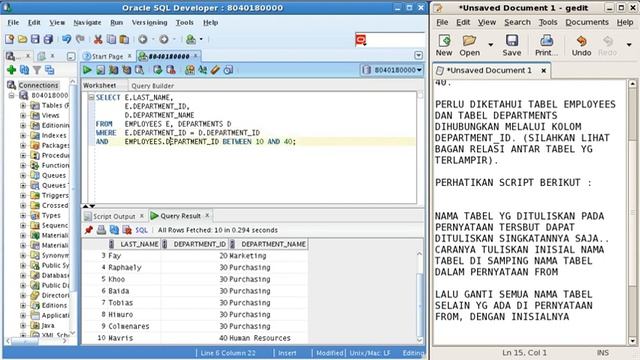The width and height of the screenshot is (640, 360).
Task: Click the Raphaely row in results
Action: click(x=195, y=267)
